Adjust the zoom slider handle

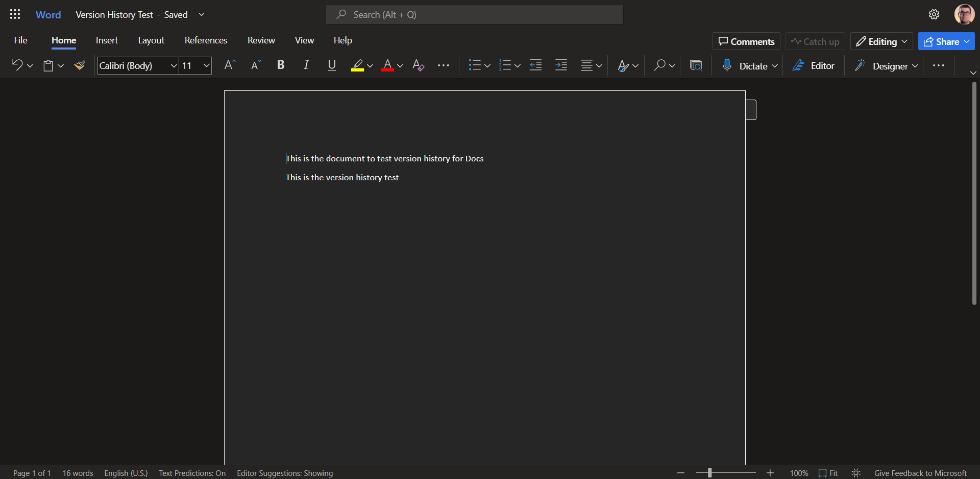coord(709,473)
